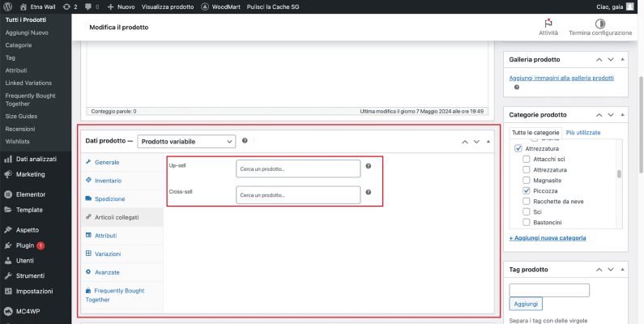The image size is (644, 324).
Task: Click the Elementor sidebar icon
Action: [x=8, y=194]
